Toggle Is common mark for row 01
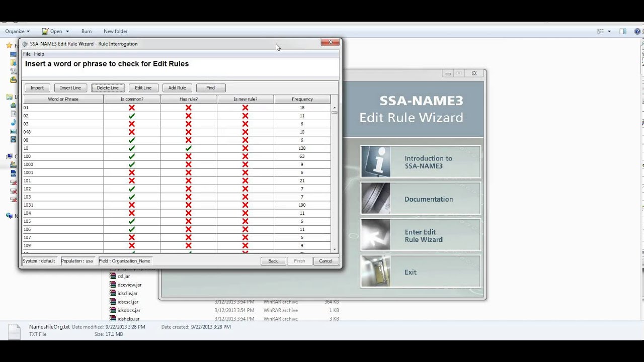Screen dimensions: 644x362 tap(132, 108)
